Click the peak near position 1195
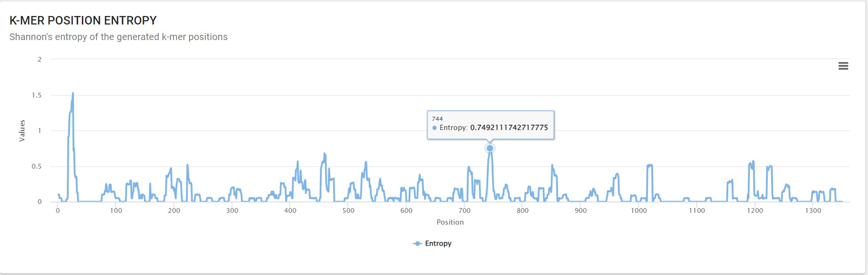Image resolution: width=868 pixels, height=275 pixels. (753, 162)
